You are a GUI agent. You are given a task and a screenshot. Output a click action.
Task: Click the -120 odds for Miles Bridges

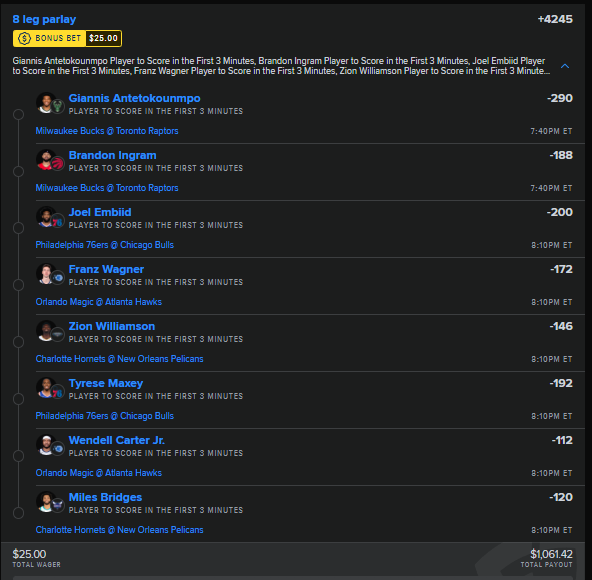[x=561, y=497]
